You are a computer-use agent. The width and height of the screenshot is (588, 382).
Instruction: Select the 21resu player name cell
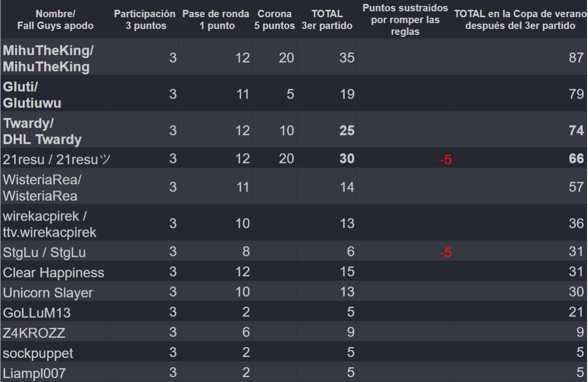pyautogui.click(x=49, y=159)
